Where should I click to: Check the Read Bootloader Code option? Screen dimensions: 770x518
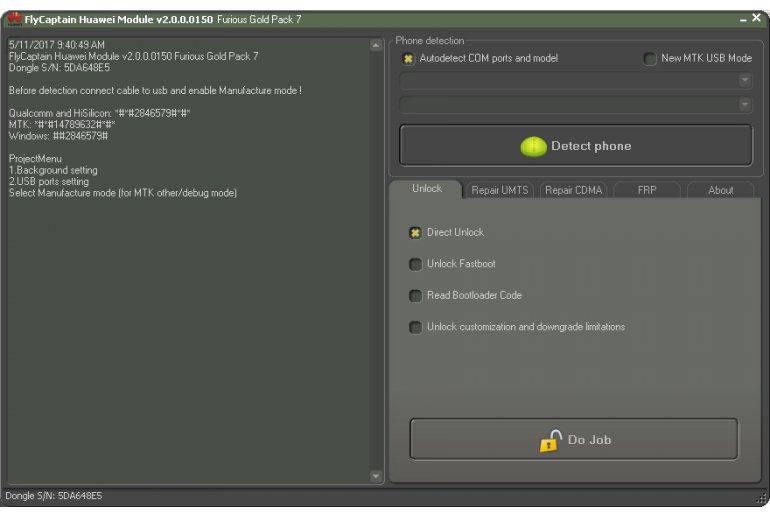(415, 296)
